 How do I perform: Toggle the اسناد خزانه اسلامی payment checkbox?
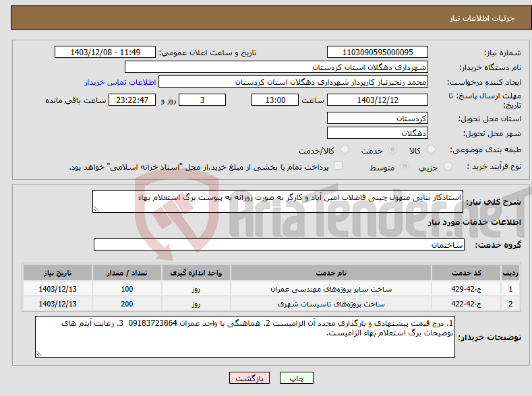point(338,165)
